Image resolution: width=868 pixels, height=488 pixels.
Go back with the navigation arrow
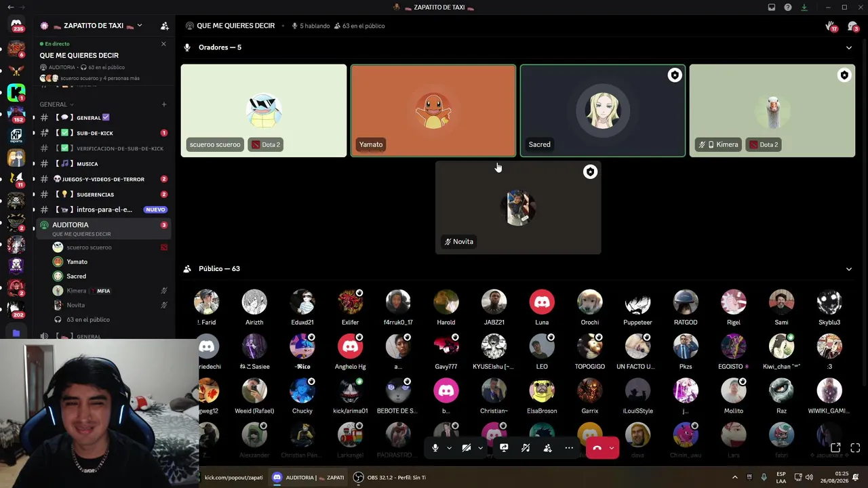click(x=10, y=7)
